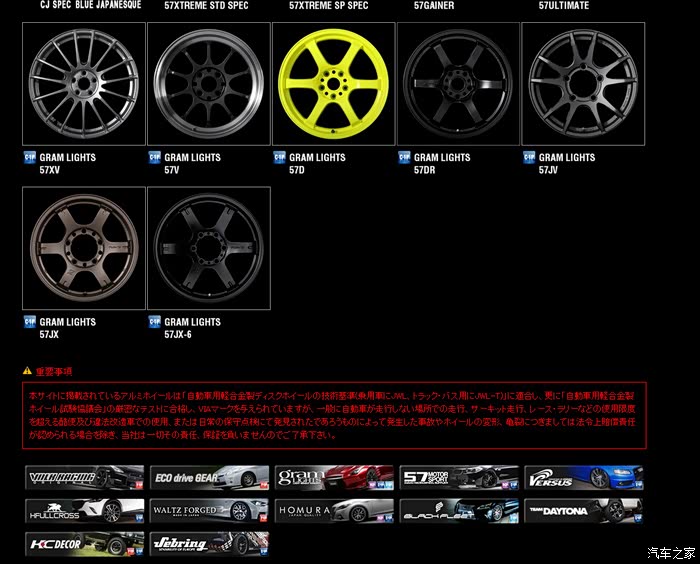
Task: Open the GRAM LIGHTS 57JV link
Action: point(567,163)
